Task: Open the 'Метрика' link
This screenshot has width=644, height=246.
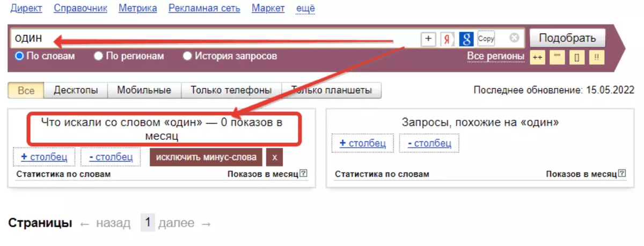Action: tap(138, 9)
